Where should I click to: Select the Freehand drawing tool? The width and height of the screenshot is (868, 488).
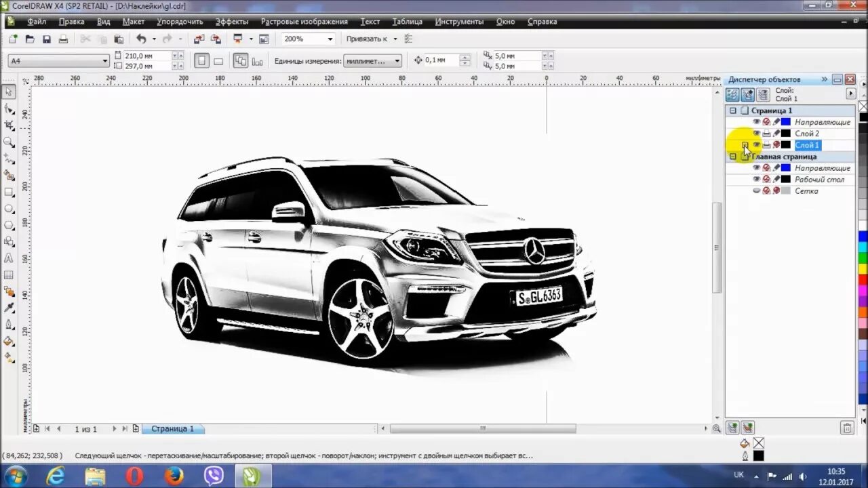tap(9, 159)
